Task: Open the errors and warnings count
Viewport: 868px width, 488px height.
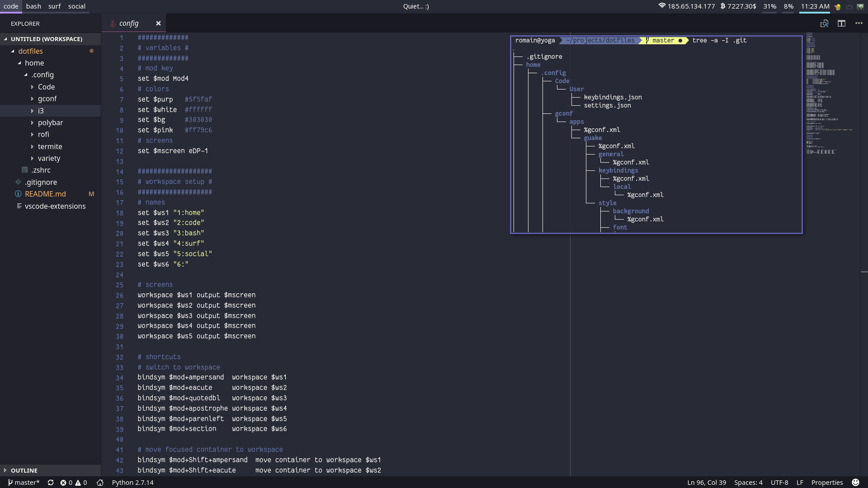Action: (x=73, y=483)
